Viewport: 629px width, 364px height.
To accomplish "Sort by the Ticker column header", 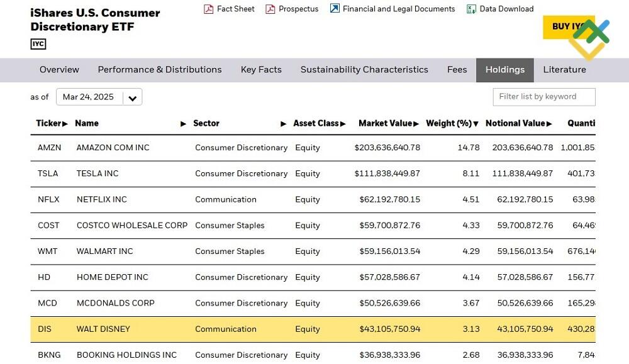I will (52, 123).
